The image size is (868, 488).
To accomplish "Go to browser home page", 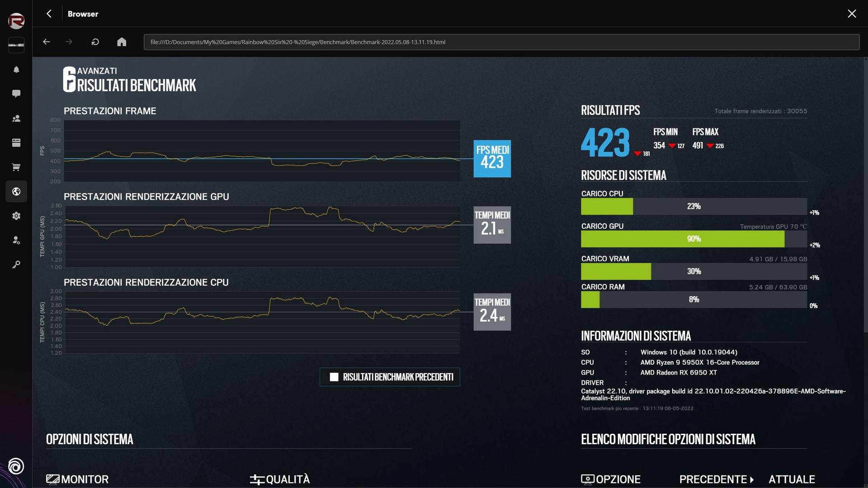I will point(122,42).
